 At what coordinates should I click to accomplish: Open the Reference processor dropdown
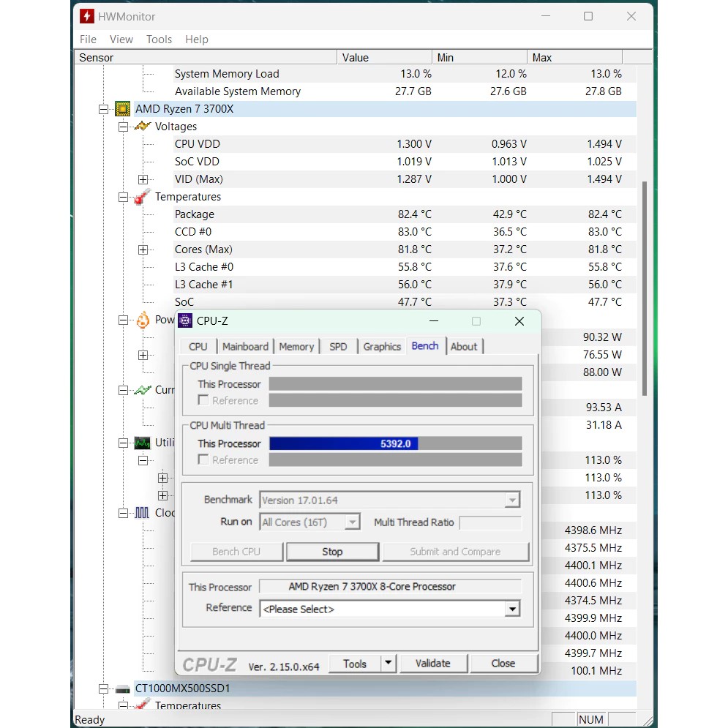click(x=512, y=609)
